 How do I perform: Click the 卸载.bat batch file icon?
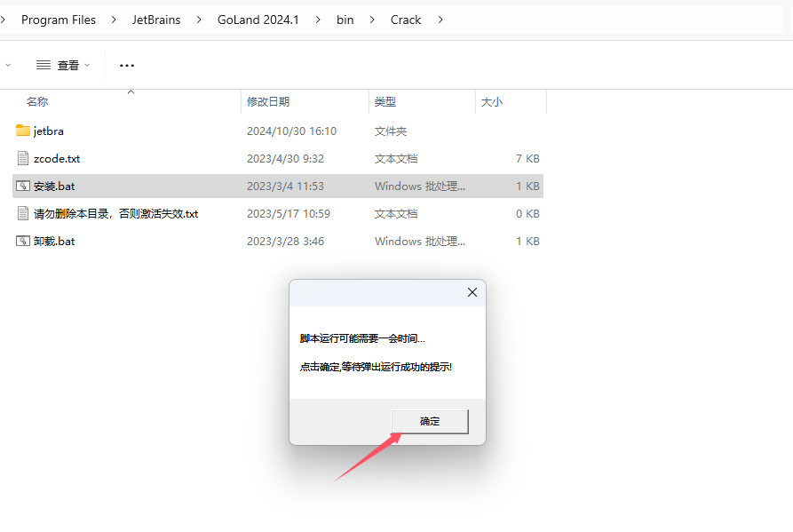click(x=23, y=241)
